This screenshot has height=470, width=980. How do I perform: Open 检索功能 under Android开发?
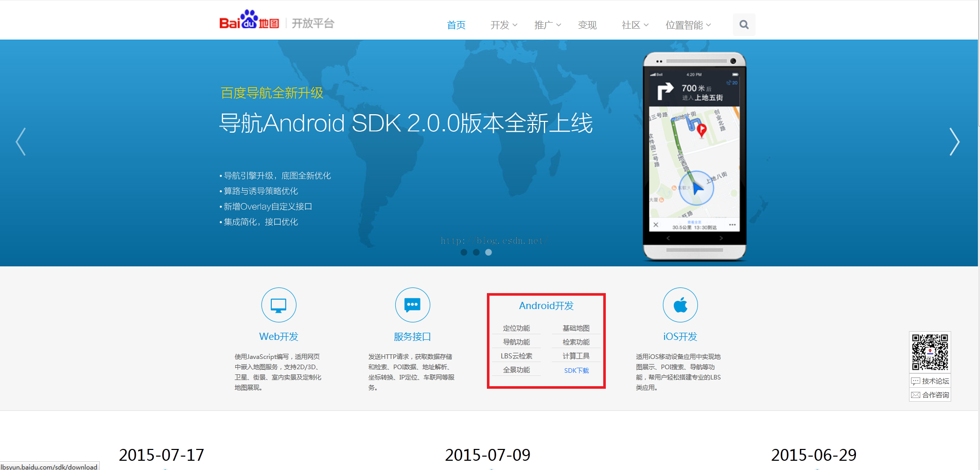576,342
